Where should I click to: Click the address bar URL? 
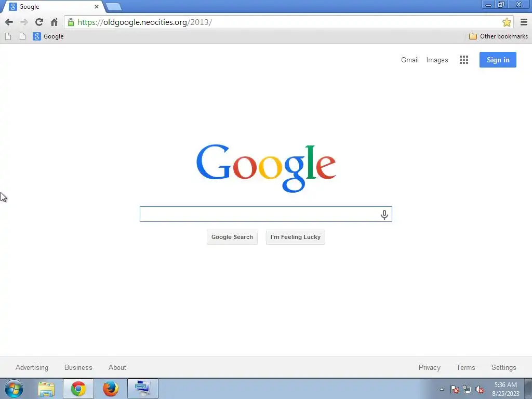(144, 22)
